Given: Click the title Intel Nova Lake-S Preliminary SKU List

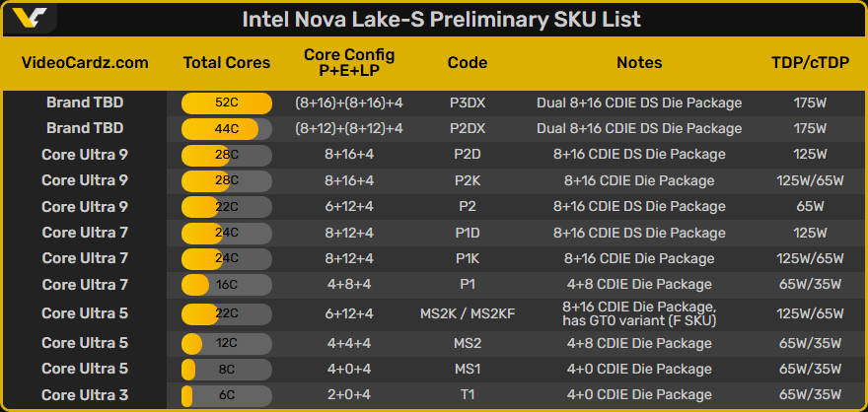Looking at the screenshot, I should pyautogui.click(x=442, y=19).
